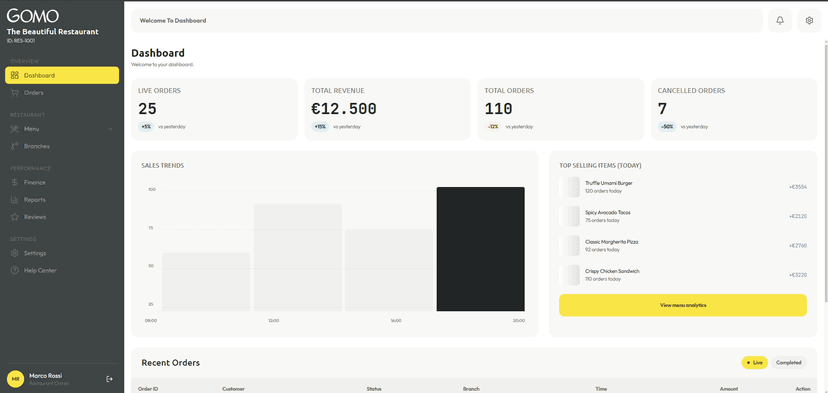Viewport: 828px width, 393px height.
Task: Click the +15% badge under Total Revenue
Action: (320, 127)
